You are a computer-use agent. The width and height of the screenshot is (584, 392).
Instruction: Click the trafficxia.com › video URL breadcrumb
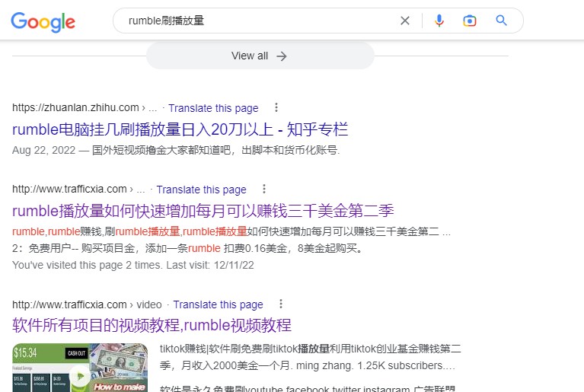[87, 304]
